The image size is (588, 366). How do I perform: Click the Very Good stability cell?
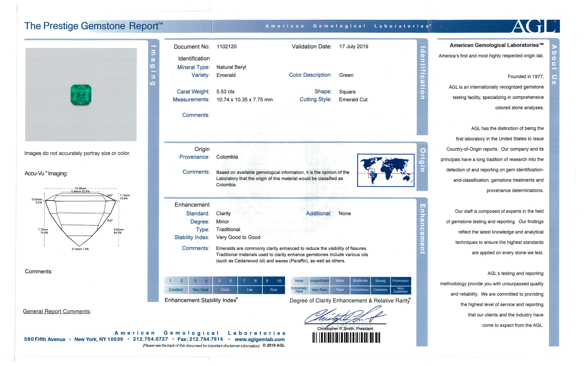coord(200,290)
